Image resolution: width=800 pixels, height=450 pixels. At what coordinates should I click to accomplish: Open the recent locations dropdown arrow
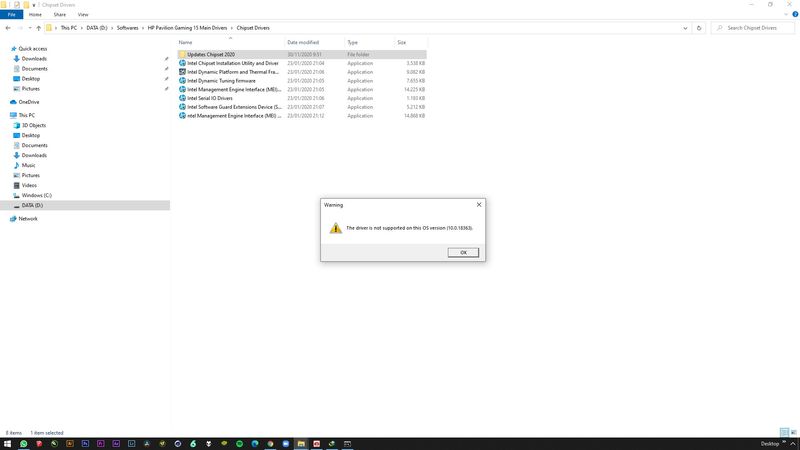click(30, 28)
